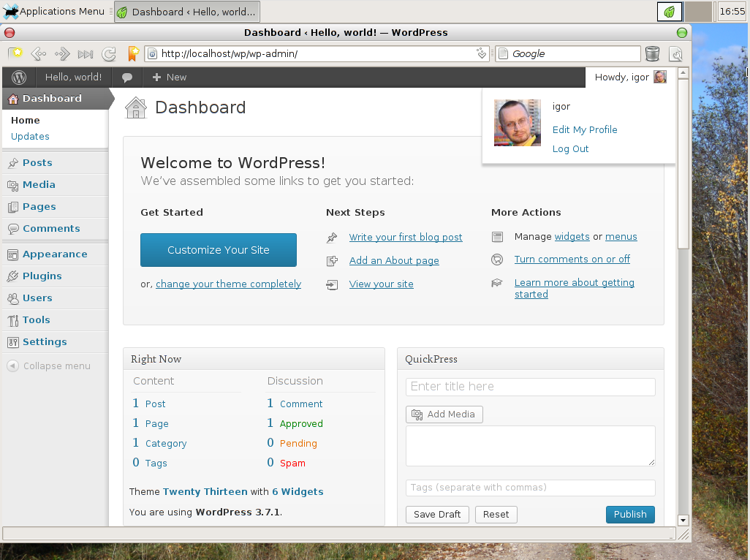Viewport: 750px width, 560px height.
Task: Open the Howdy, igor account menu
Action: pyautogui.click(x=630, y=77)
